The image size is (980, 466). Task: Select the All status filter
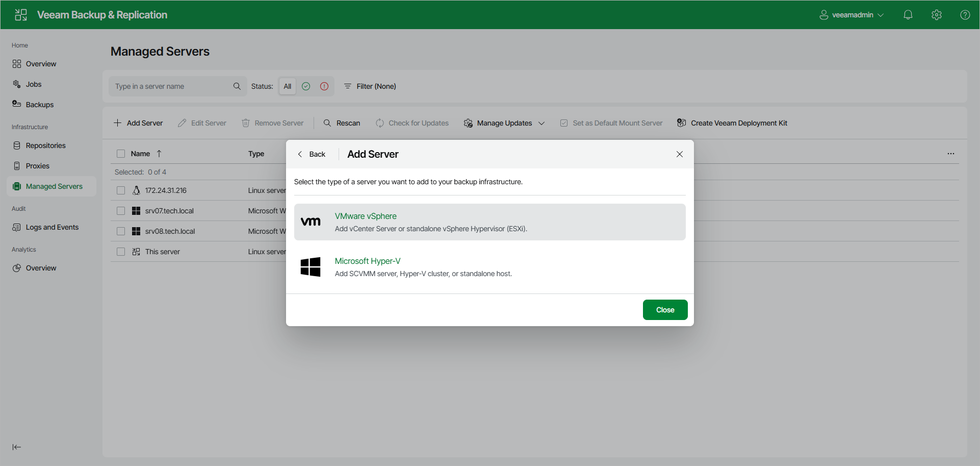tap(288, 86)
